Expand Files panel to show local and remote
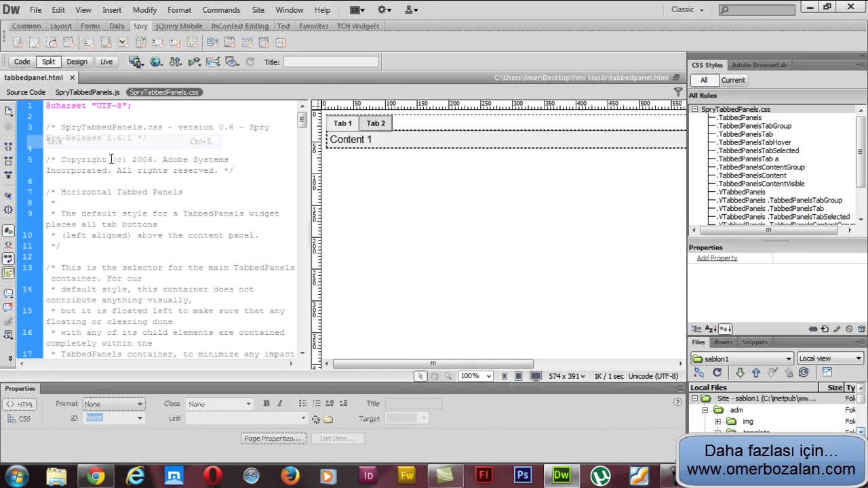 coord(827,372)
